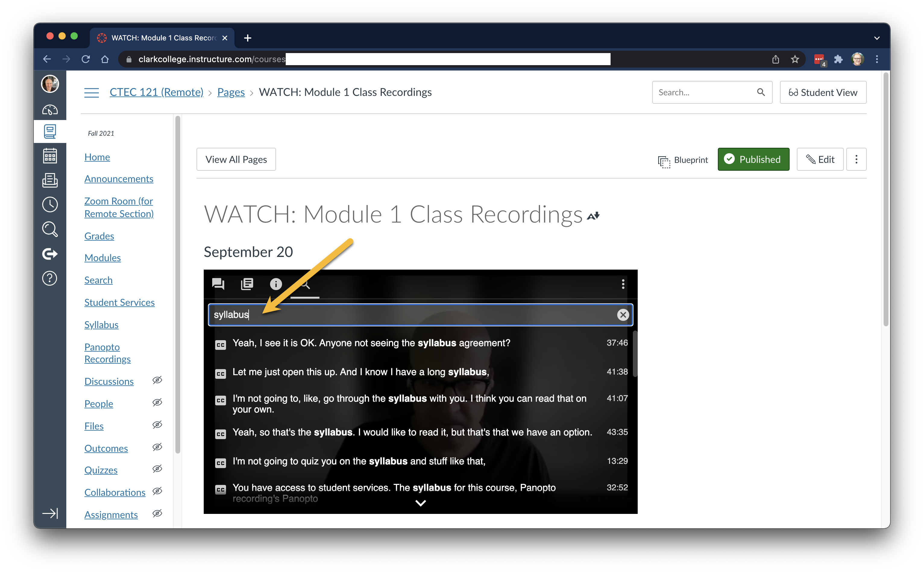The image size is (924, 573).
Task: Open the page options kebab menu
Action: pyautogui.click(x=856, y=159)
